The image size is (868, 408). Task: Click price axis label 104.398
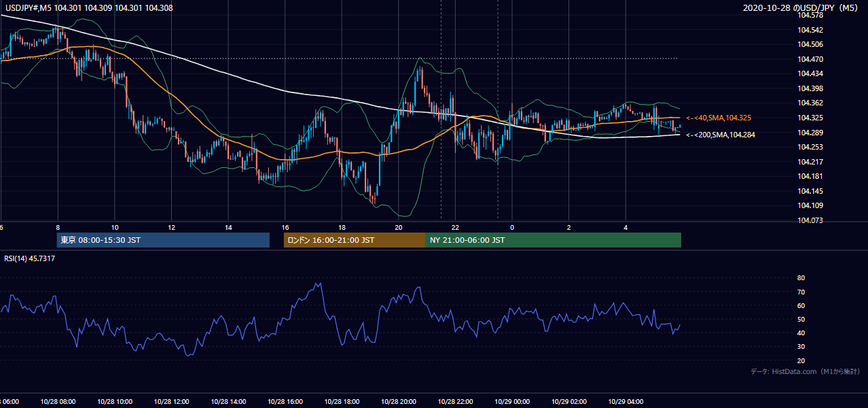tap(810, 88)
